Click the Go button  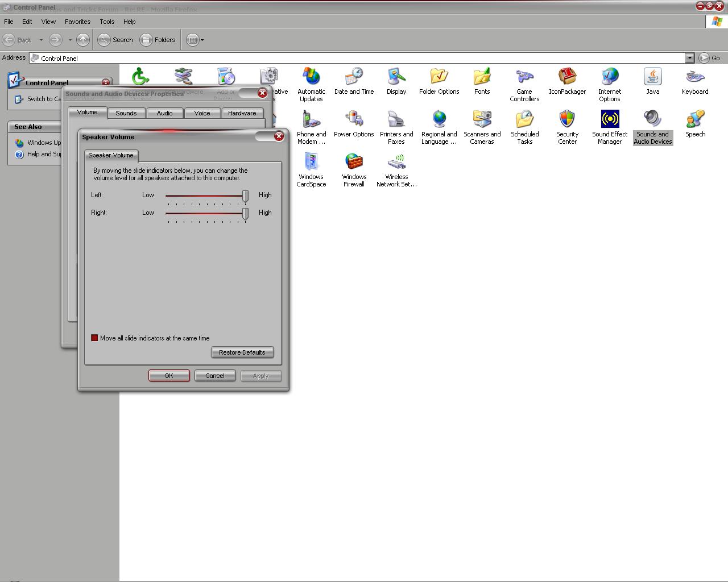[x=710, y=58]
